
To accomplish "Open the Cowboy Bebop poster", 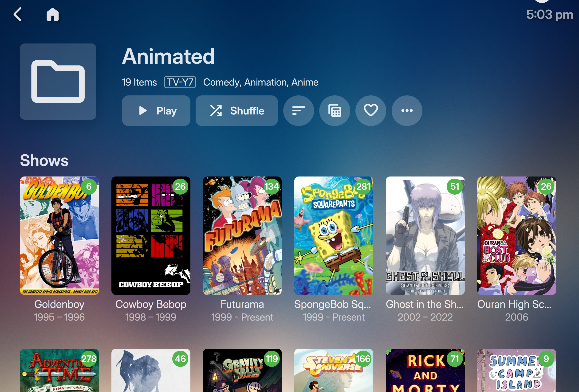I will click(x=151, y=235).
